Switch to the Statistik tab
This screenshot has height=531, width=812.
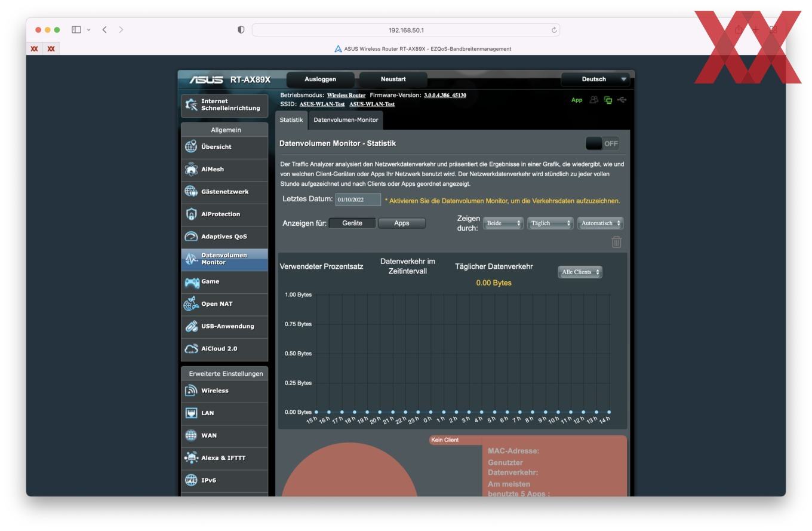pyautogui.click(x=291, y=119)
